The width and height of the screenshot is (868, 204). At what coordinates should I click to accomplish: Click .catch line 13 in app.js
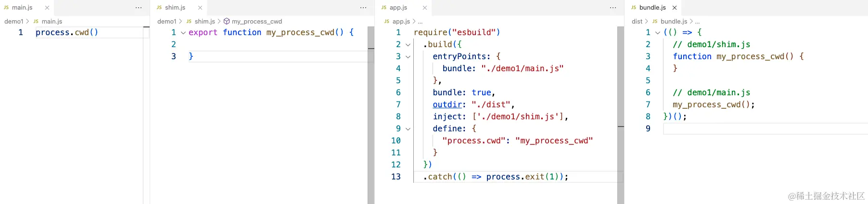click(496, 177)
